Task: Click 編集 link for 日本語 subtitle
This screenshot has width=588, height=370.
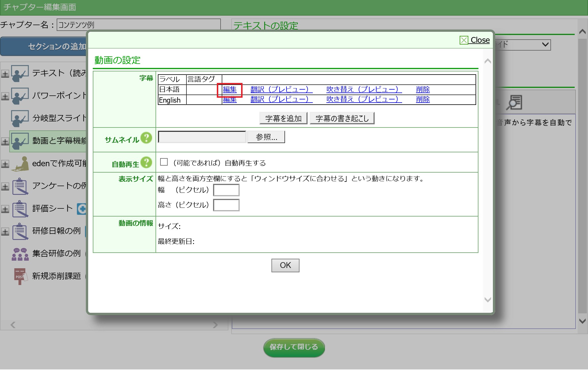Action: (x=230, y=90)
